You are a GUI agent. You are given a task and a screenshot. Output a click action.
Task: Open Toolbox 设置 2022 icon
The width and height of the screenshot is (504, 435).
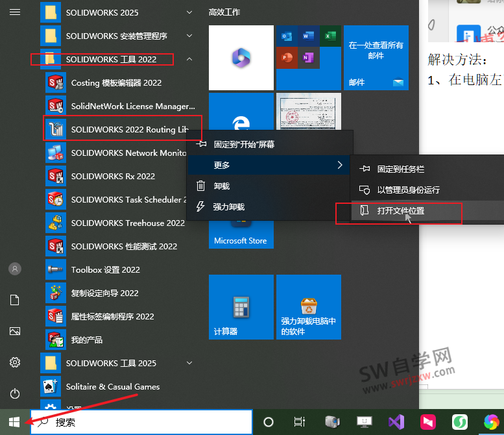[x=56, y=269]
